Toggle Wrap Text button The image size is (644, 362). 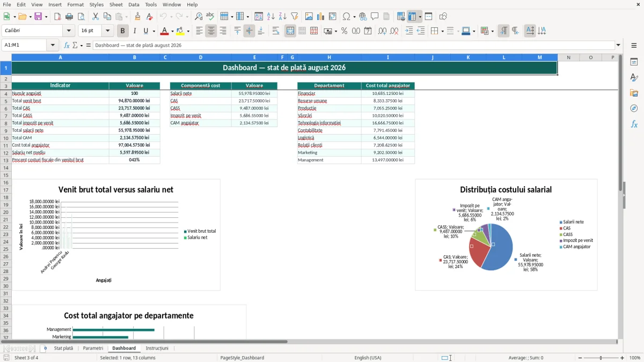(276, 31)
